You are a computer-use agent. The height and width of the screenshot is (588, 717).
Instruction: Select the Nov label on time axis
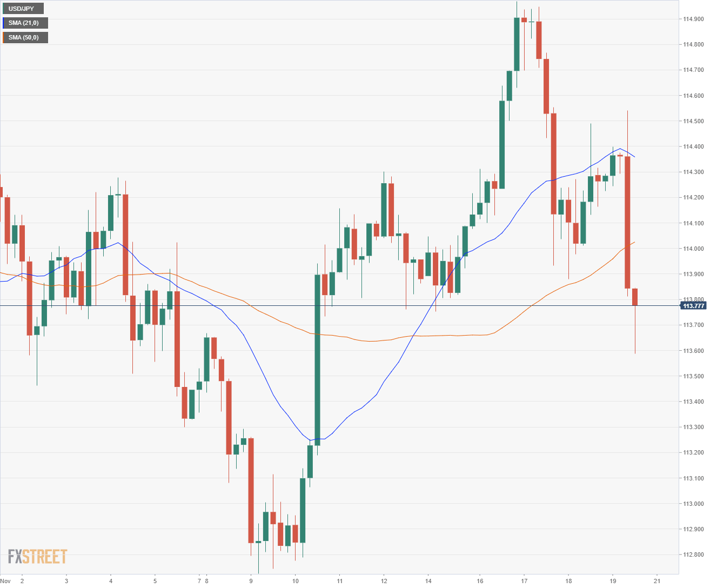click(6, 581)
